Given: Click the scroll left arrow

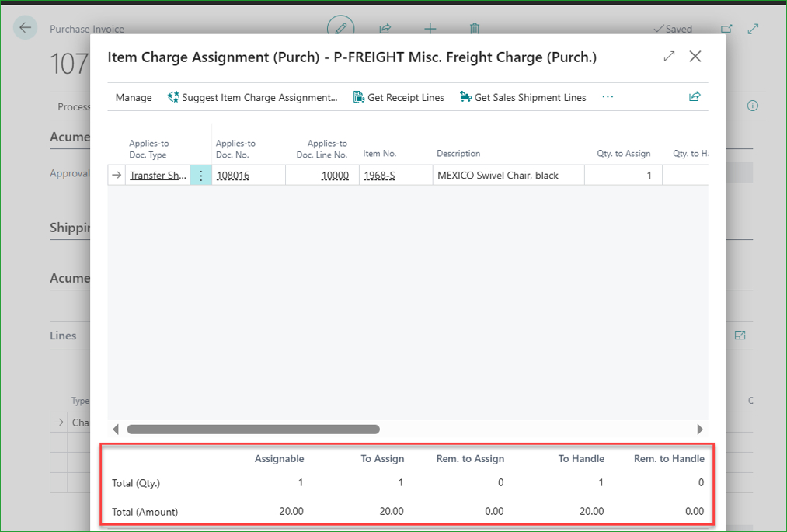Looking at the screenshot, I should 116,429.
